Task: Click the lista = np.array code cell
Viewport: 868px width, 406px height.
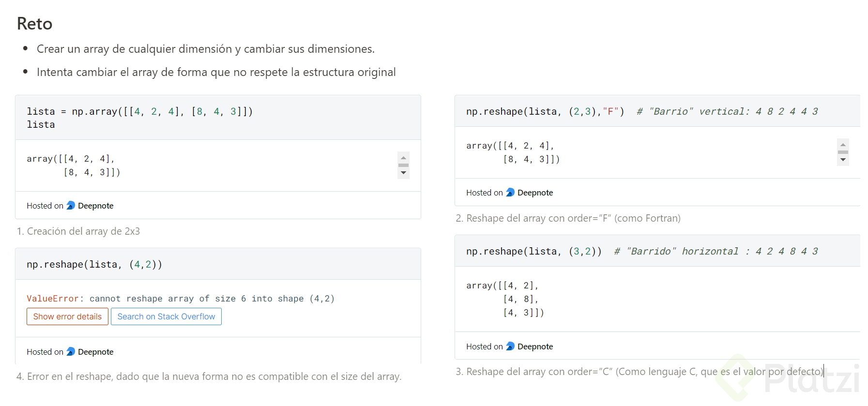Action: point(139,118)
